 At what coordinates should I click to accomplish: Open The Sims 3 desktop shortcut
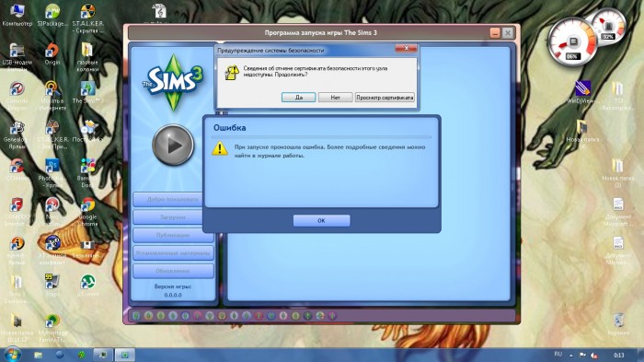coord(87,92)
